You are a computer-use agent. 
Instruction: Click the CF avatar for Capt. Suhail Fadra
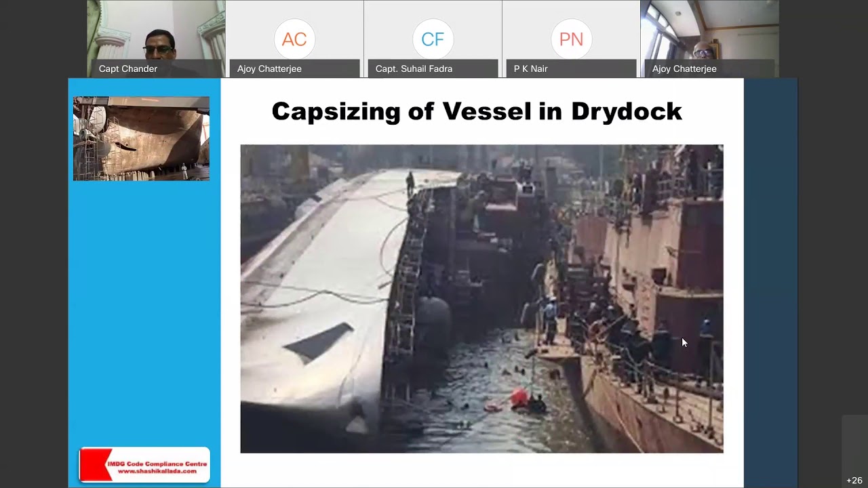point(433,39)
